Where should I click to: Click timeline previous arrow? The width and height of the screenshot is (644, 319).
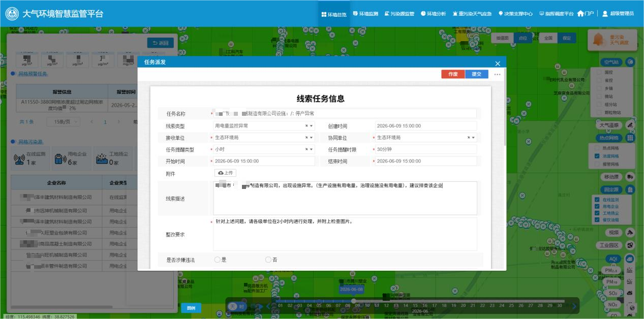[x=268, y=306]
